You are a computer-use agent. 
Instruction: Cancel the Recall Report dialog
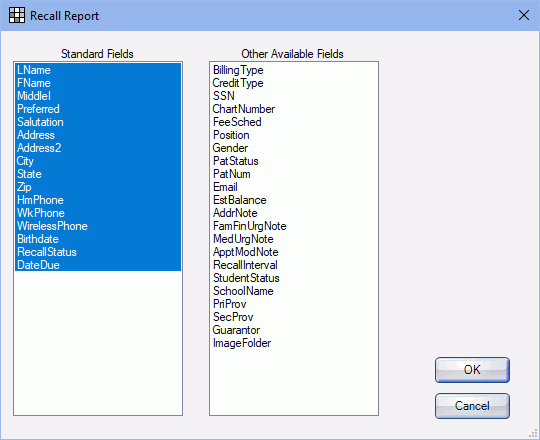472,406
